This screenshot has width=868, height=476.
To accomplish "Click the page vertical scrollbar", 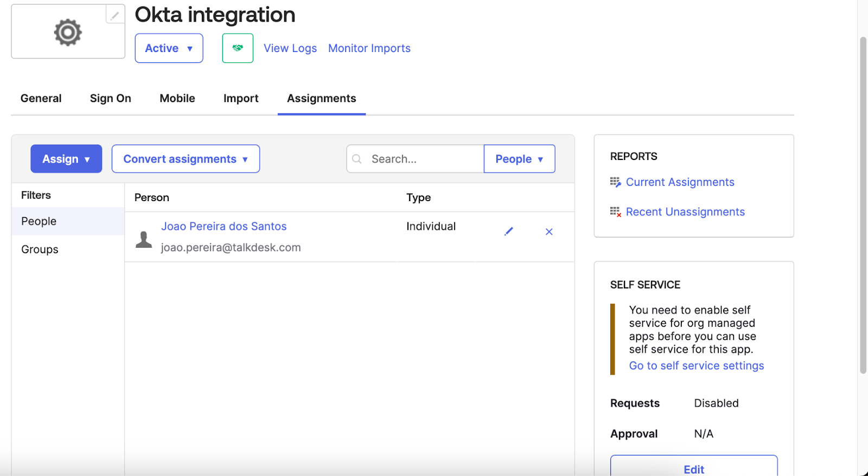I will coord(863,206).
